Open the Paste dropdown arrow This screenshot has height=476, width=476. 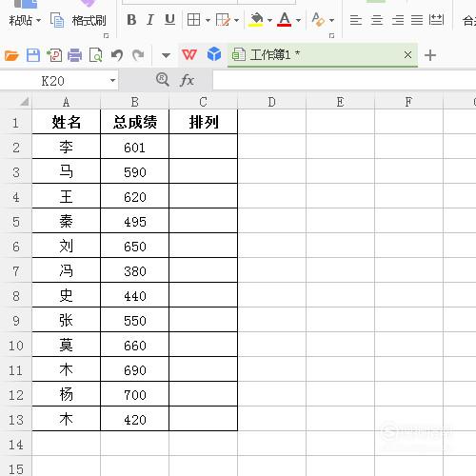38,21
